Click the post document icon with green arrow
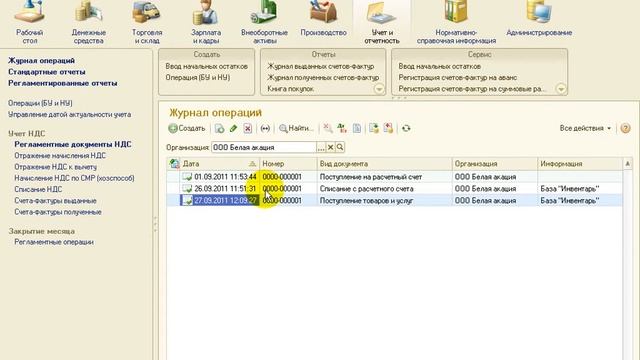 pos(373,129)
